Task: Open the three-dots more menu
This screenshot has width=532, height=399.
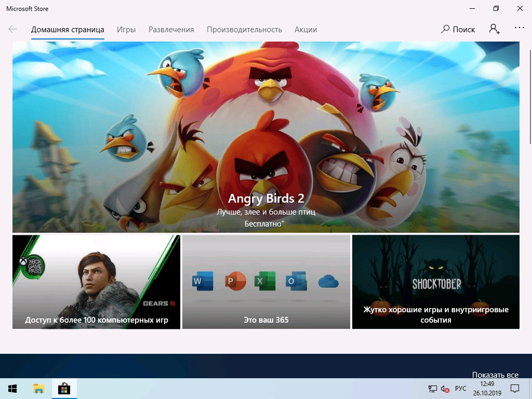Action: (x=520, y=28)
